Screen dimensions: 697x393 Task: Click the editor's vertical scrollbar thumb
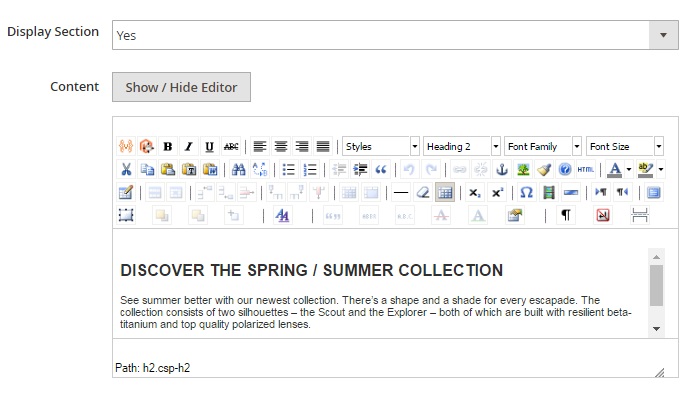(657, 285)
